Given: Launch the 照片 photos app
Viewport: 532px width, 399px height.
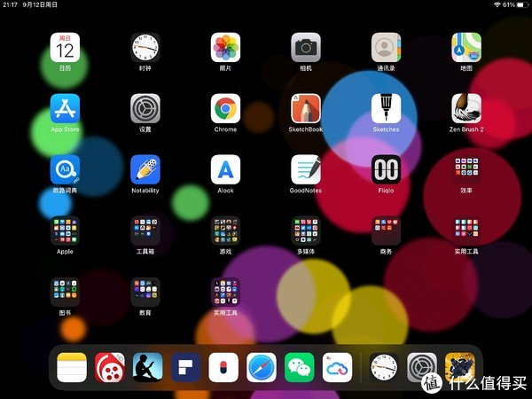Looking at the screenshot, I should pos(225,47).
